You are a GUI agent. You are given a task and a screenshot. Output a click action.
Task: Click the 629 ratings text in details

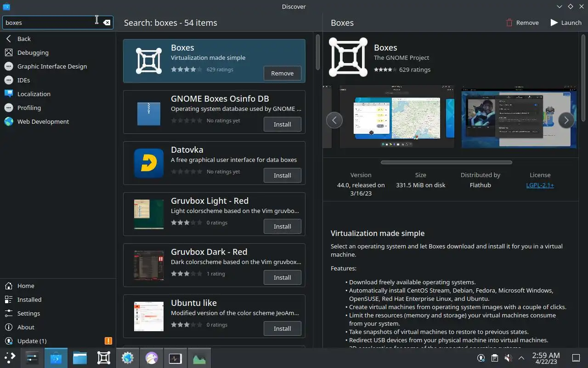click(415, 69)
